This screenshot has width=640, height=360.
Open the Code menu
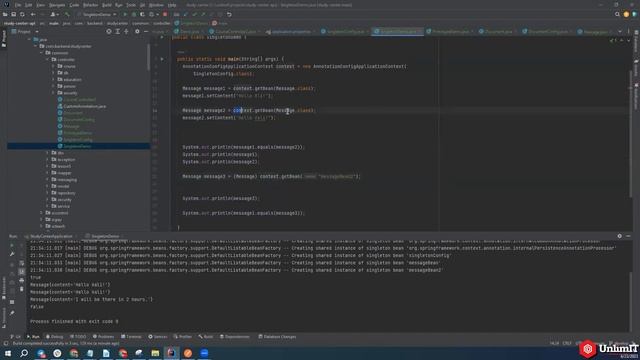pyautogui.click(x=74, y=5)
